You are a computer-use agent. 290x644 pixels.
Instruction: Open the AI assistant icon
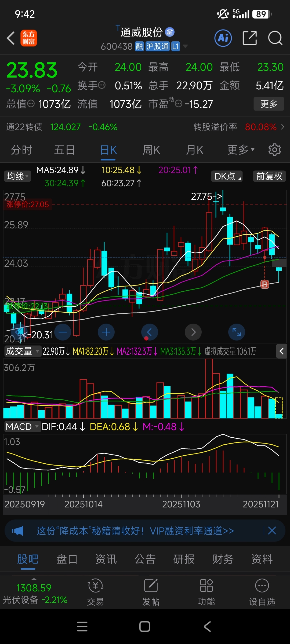pyautogui.click(x=223, y=38)
